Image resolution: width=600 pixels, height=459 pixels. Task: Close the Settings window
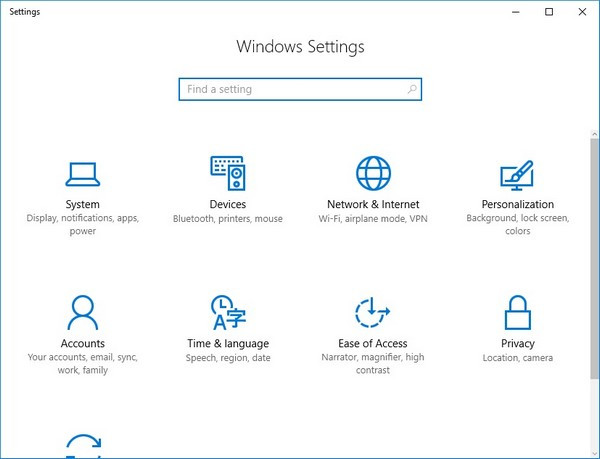point(582,12)
